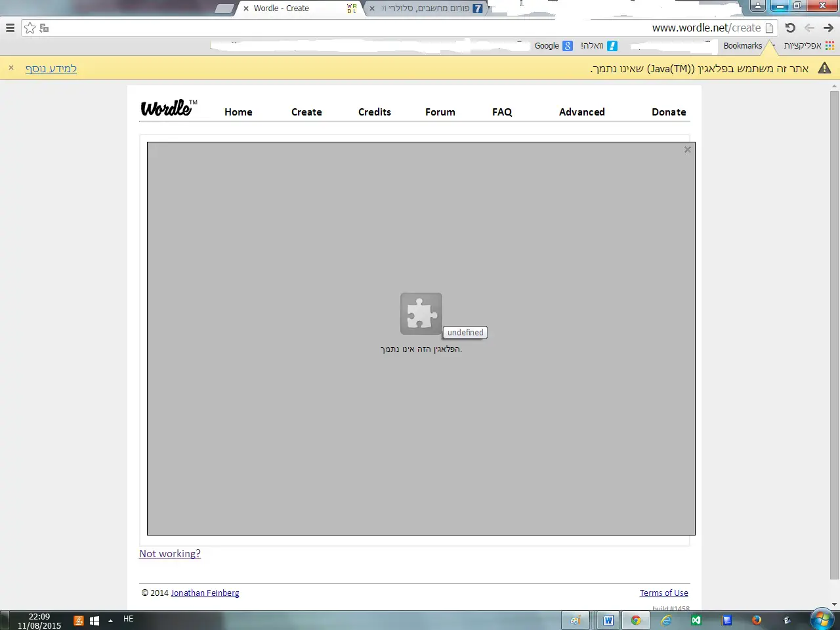The image size is (840, 630).
Task: Open the Google bookmark
Action: 553,46
